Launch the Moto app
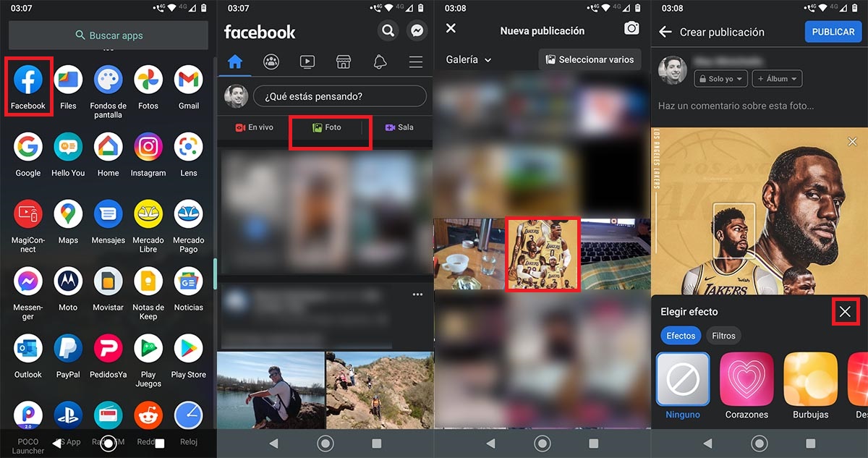Image resolution: width=868 pixels, height=458 pixels. [x=68, y=281]
